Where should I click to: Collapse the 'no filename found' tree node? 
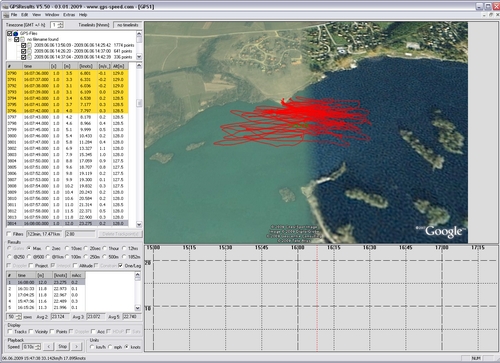[x=10, y=39]
